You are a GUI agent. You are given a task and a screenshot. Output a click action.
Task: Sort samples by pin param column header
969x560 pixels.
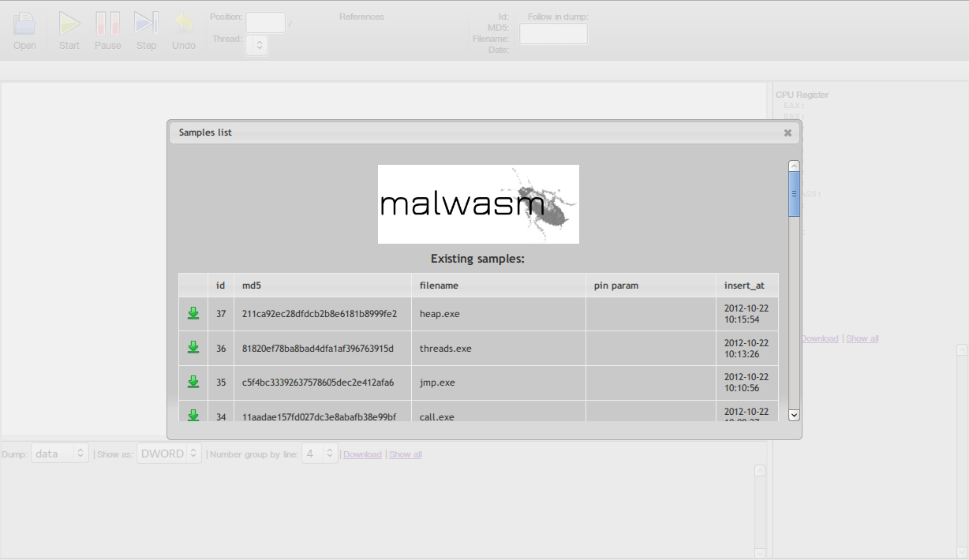tap(651, 286)
